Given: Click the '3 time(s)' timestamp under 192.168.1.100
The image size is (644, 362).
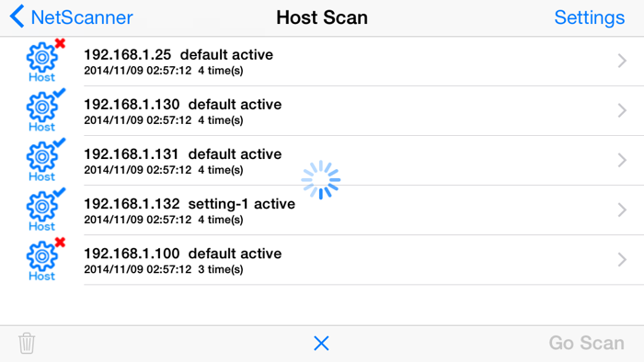Looking at the screenshot, I should pyautogui.click(x=221, y=269).
